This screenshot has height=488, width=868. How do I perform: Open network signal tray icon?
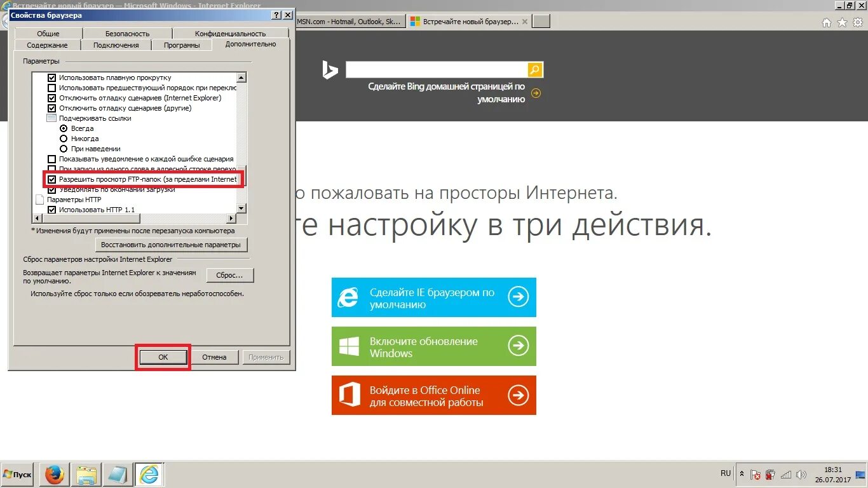pos(786,475)
